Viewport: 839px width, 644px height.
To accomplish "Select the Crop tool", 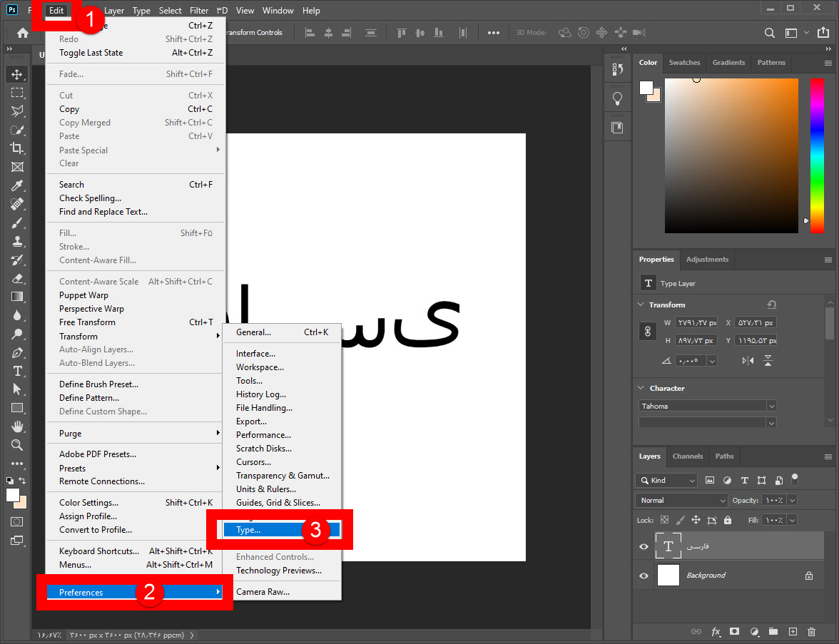I will click(17, 148).
